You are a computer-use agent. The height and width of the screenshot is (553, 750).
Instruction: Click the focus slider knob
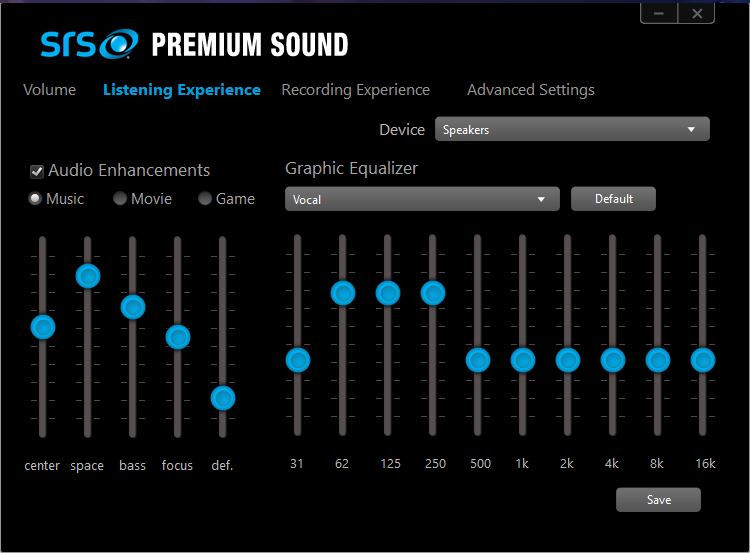pyautogui.click(x=178, y=337)
